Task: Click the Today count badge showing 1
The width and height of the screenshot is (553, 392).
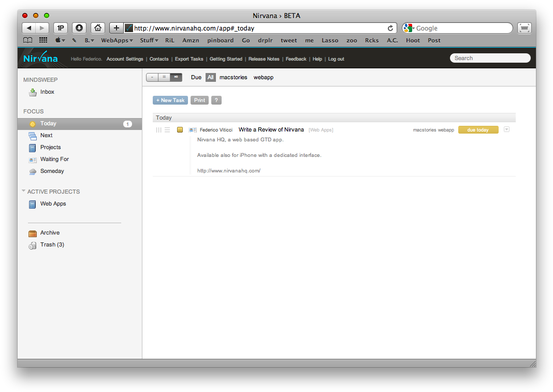Action: click(128, 124)
